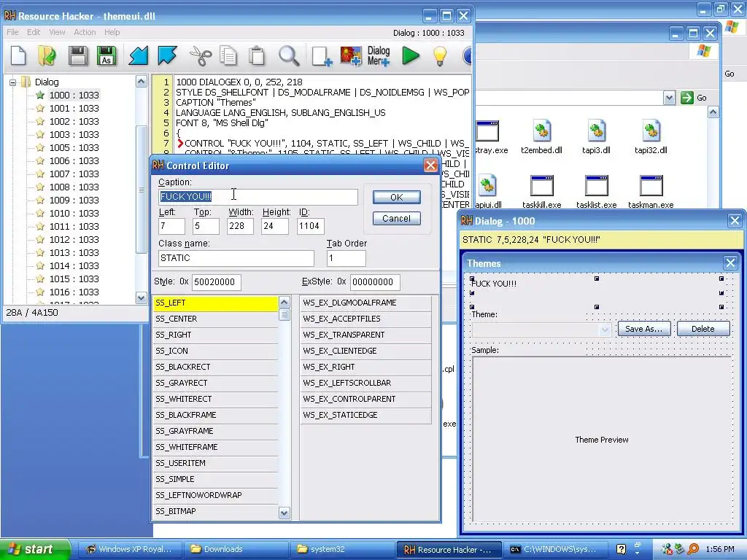Click the New blank file toolbar icon

coord(18,55)
